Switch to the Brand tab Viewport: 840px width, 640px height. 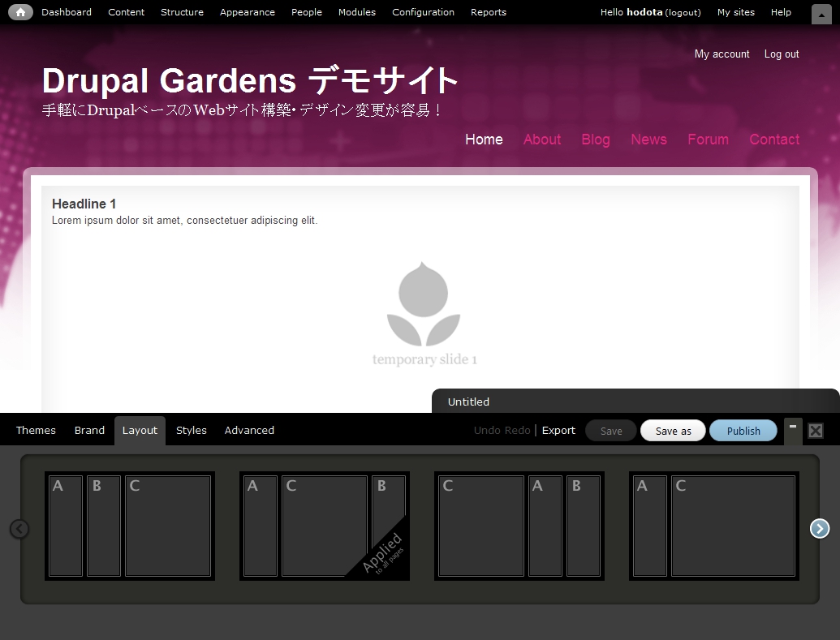(89, 430)
